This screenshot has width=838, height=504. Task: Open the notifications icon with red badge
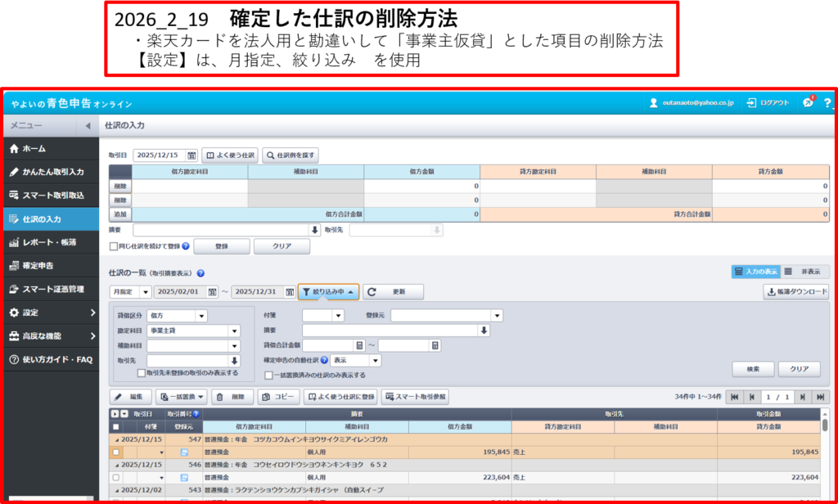pos(808,102)
